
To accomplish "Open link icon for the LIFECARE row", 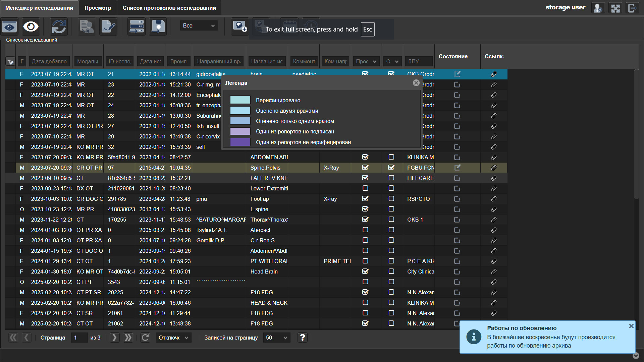I will pyautogui.click(x=494, y=178).
